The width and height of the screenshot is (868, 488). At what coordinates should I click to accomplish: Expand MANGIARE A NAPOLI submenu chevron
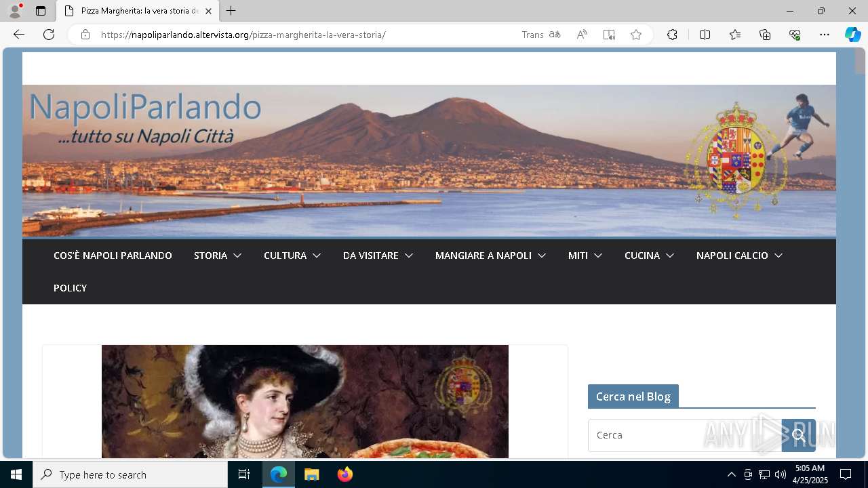pos(542,256)
